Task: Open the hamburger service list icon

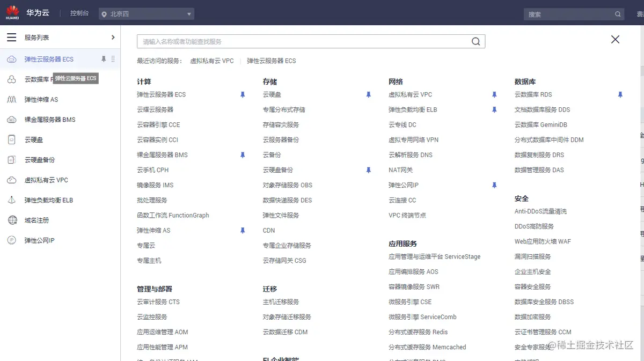Action: [11, 38]
